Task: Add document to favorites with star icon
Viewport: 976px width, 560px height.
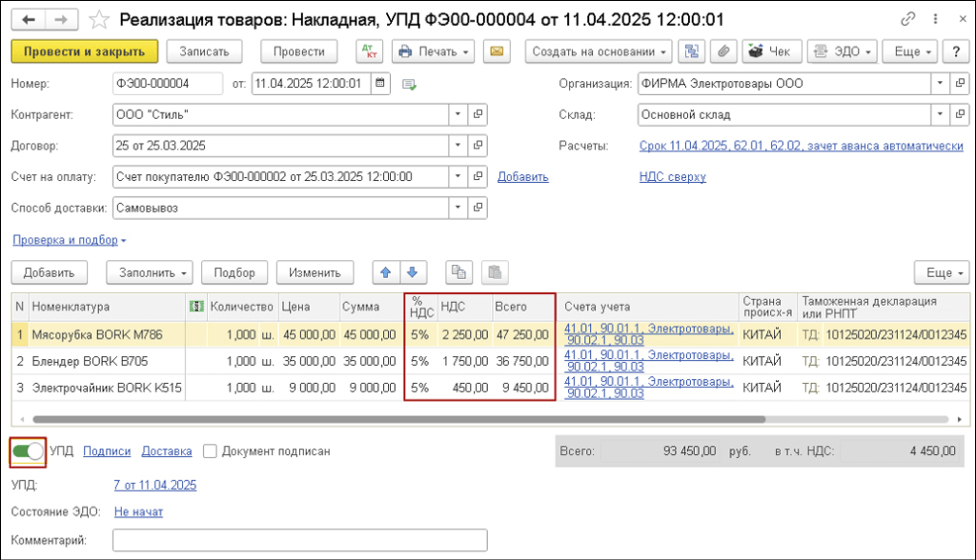Action: click(99, 19)
